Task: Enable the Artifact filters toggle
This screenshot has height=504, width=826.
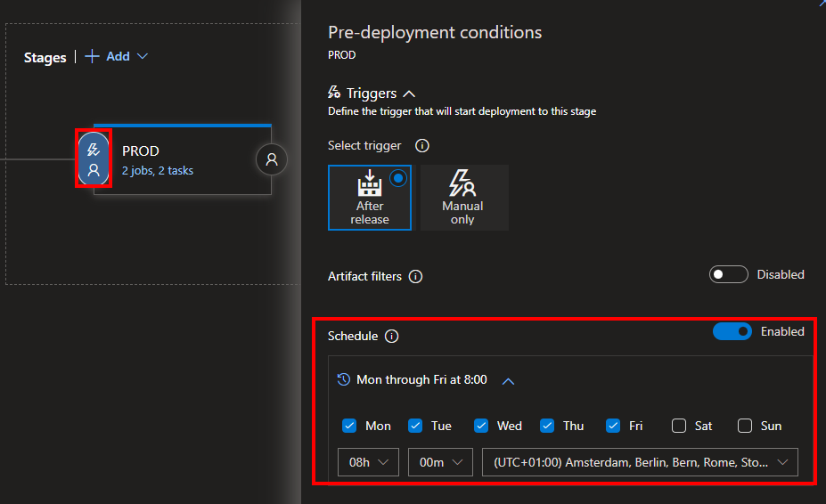Action: click(x=728, y=274)
